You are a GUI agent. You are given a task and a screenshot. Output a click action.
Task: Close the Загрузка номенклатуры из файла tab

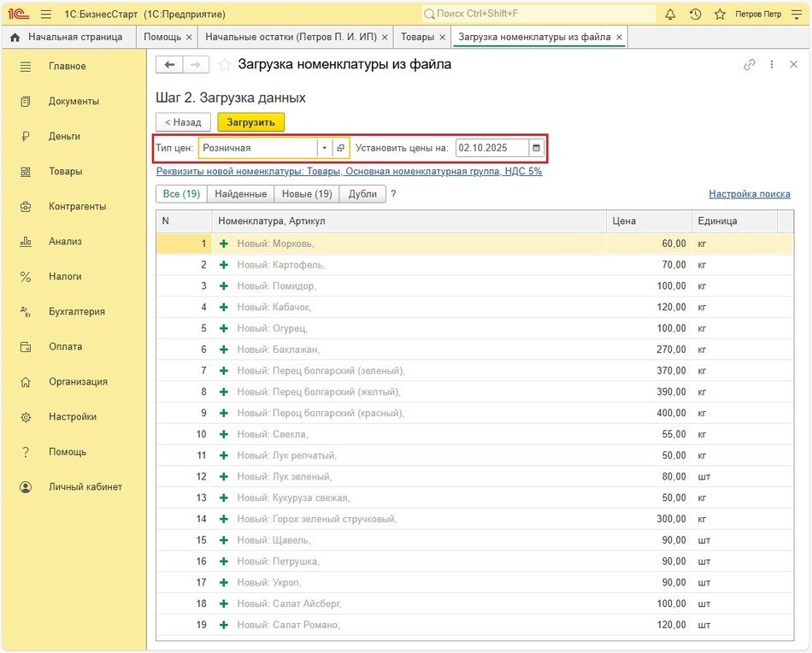coord(619,38)
